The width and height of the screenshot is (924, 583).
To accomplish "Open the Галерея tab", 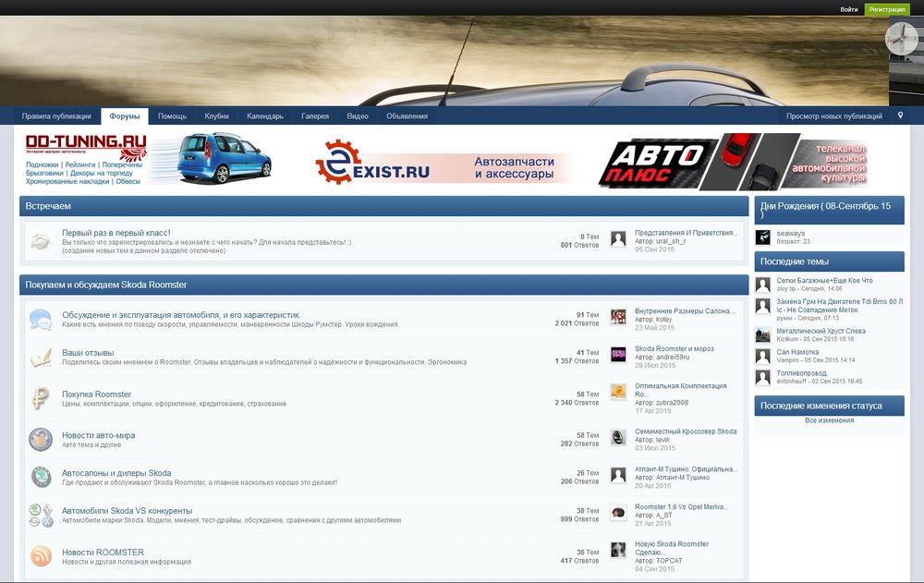I will [x=315, y=116].
